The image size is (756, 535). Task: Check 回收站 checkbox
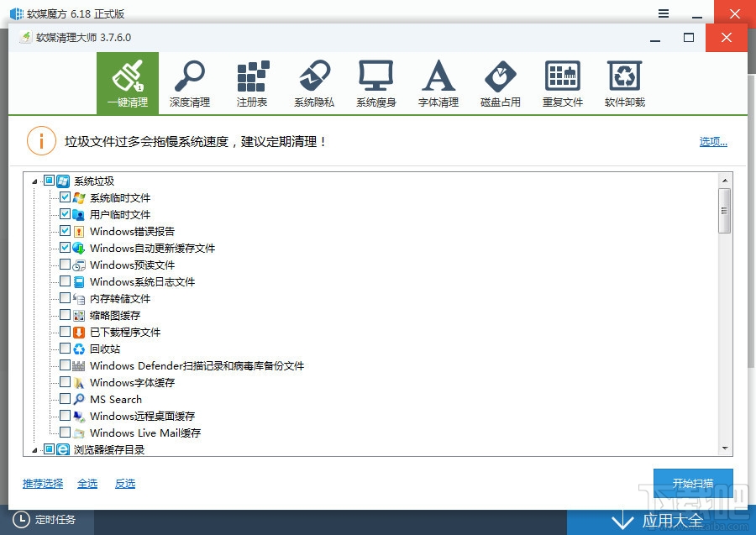(65, 349)
